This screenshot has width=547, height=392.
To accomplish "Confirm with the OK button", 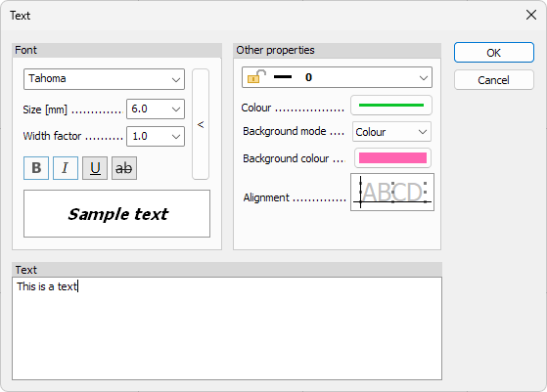I will [494, 53].
